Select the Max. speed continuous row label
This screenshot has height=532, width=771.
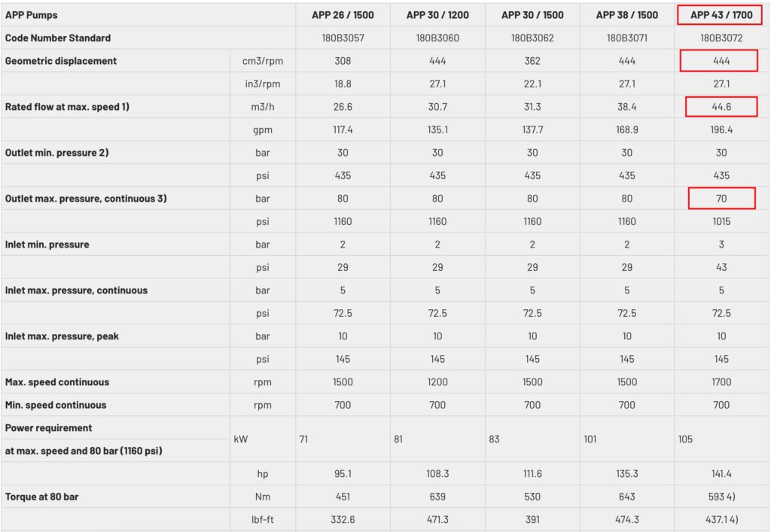click(x=57, y=382)
